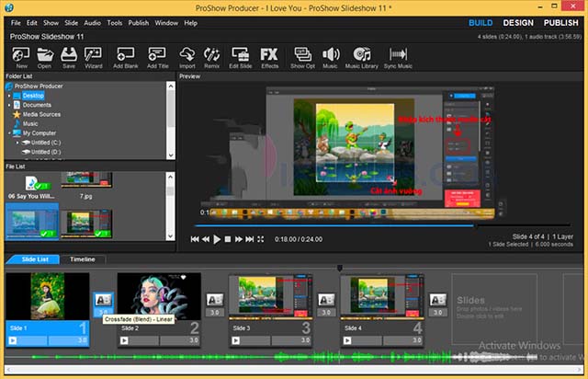The image size is (588, 379).
Task: Click the preview progress bar
Action: [x=382, y=225]
